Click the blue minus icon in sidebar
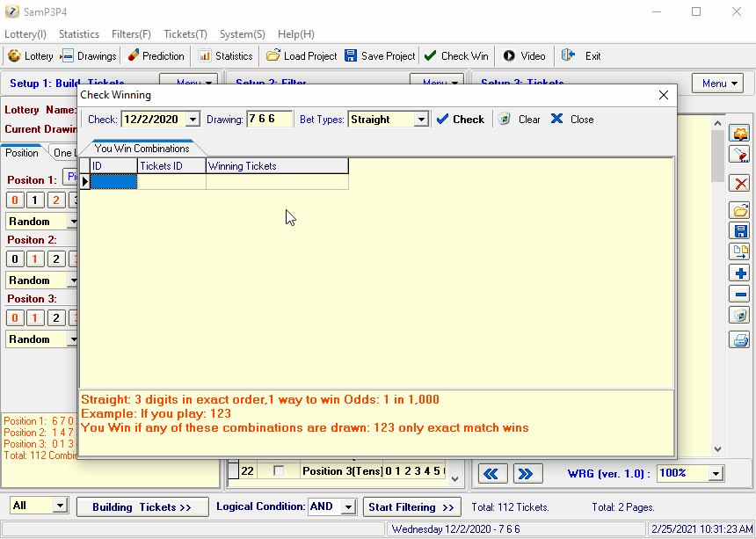 (740, 295)
